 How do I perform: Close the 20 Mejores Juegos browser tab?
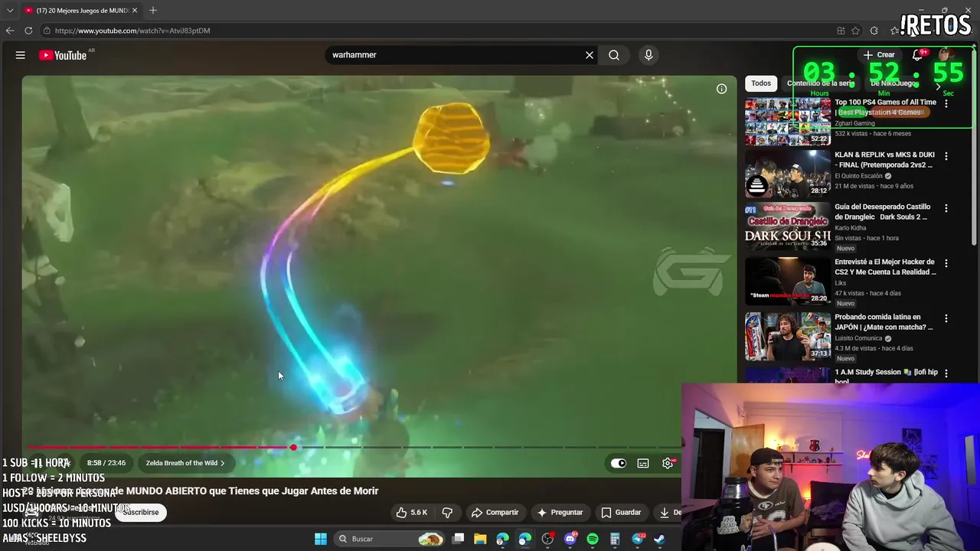[135, 11]
